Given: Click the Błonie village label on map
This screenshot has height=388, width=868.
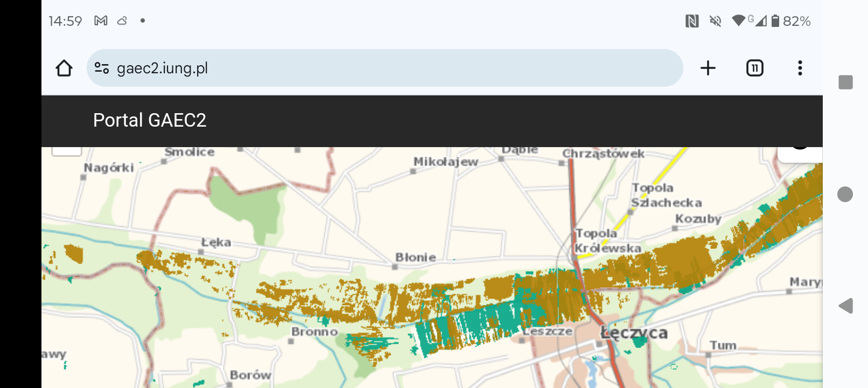Looking at the screenshot, I should pos(415,258).
